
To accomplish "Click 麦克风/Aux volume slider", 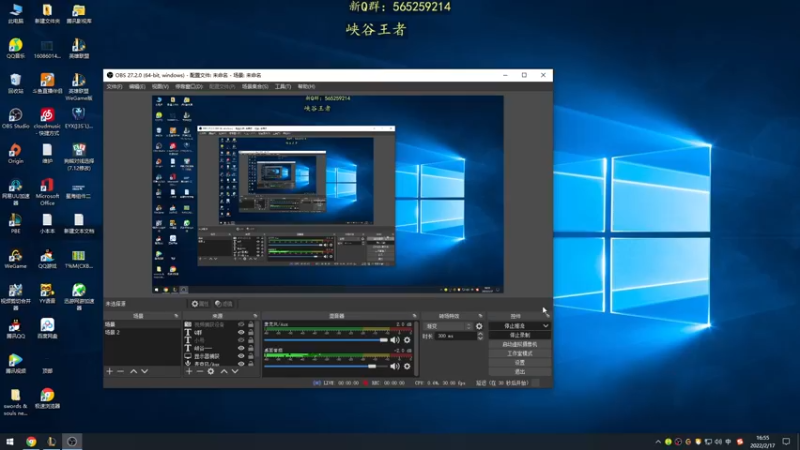I will 326,340.
